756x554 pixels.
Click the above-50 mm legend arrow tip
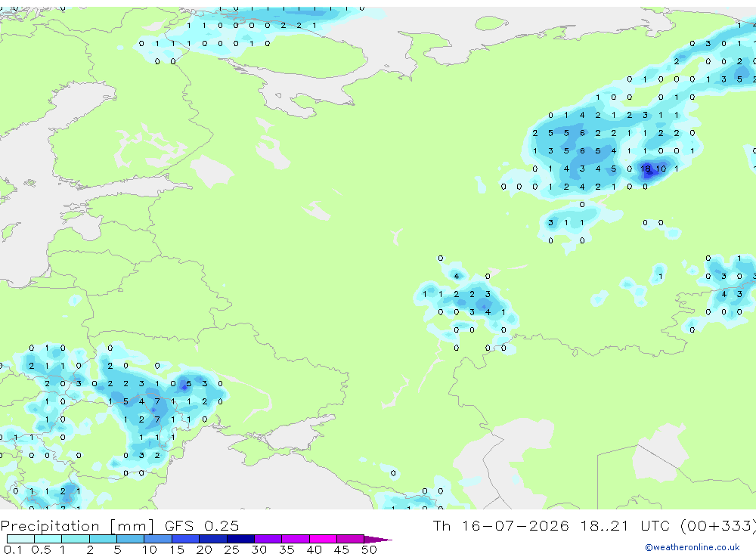pyautogui.click(x=378, y=540)
